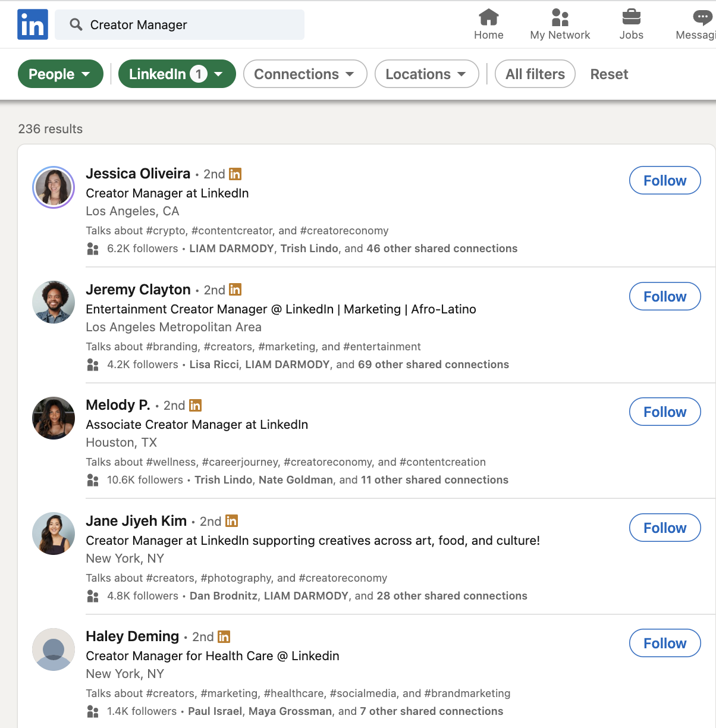Open the LinkedIn home page via the logo

pyautogui.click(x=32, y=24)
